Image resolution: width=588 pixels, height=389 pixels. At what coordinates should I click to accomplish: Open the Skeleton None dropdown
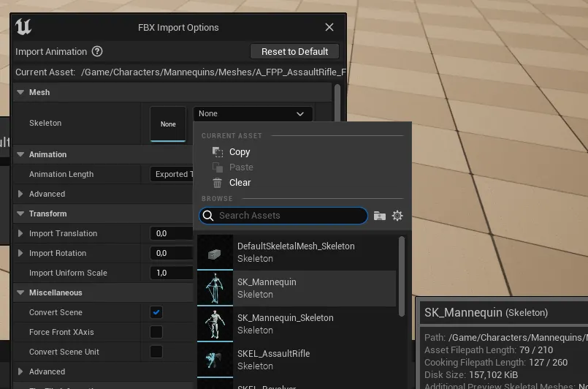point(252,114)
